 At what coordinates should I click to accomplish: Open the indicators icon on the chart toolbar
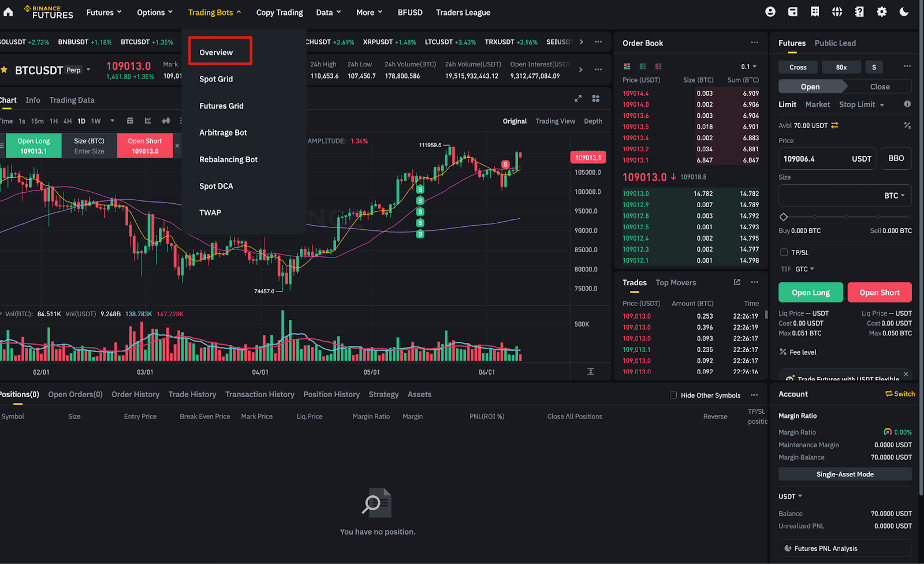(148, 121)
